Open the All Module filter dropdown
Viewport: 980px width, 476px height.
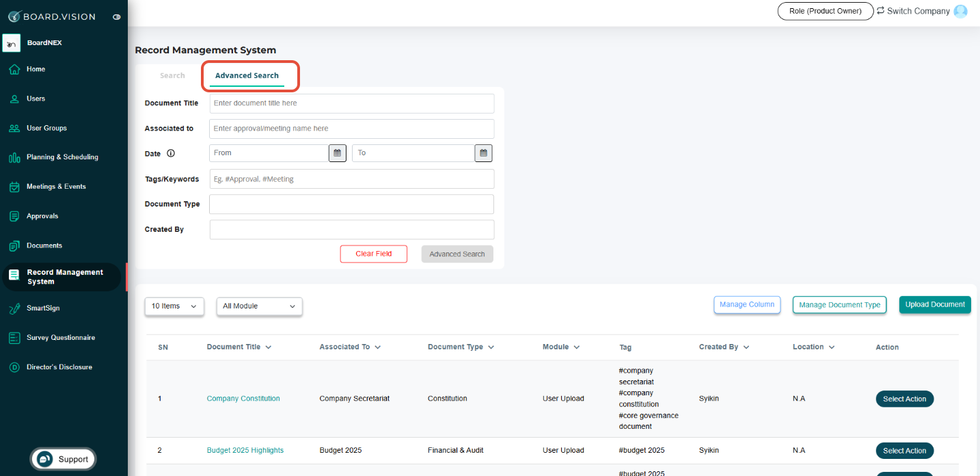(260, 306)
